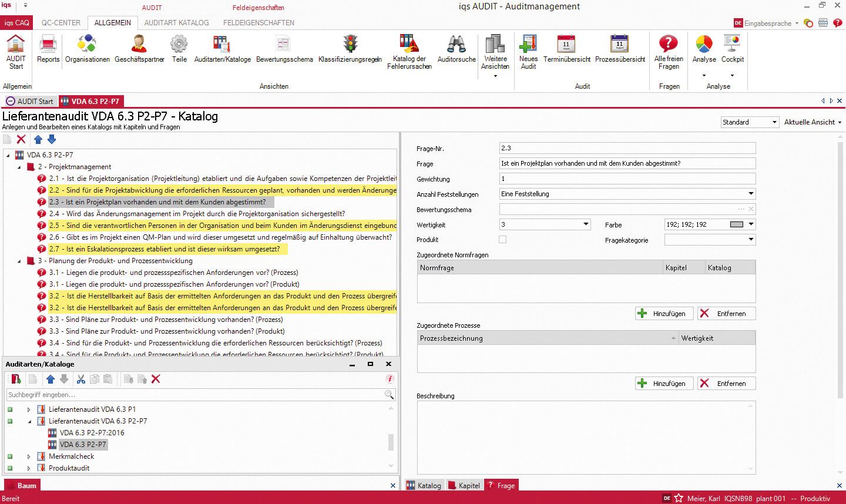Enable the Produkt checkbox
This screenshot has width=846, height=504.
pos(502,240)
